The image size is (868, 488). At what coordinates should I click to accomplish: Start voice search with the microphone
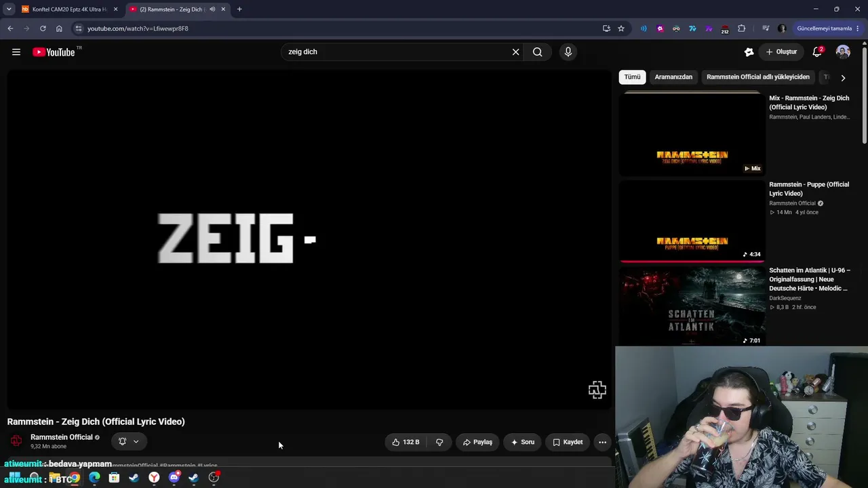point(568,52)
